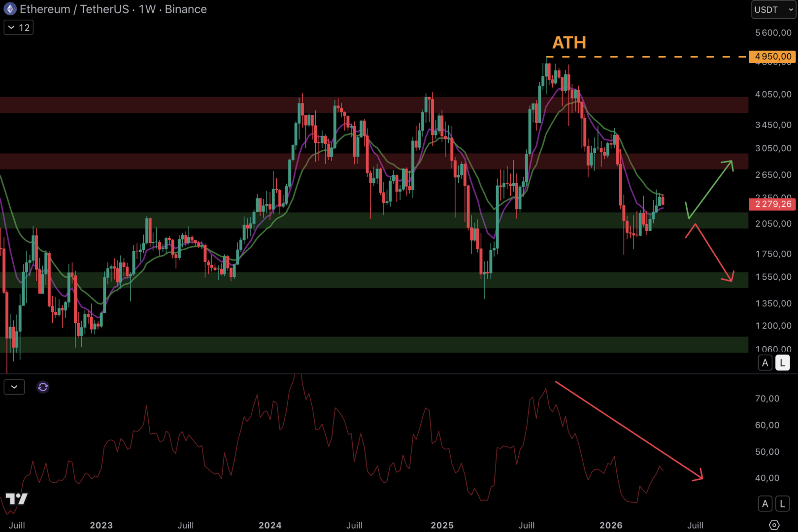Collapse the indicator legend showing 12
Screen dimensions: 798x532
point(19,28)
